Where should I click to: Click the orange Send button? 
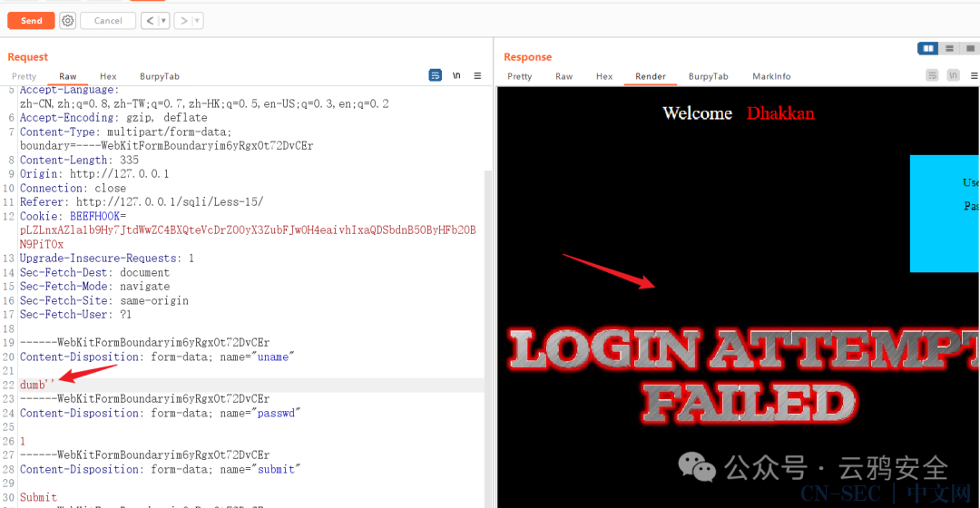(31, 21)
